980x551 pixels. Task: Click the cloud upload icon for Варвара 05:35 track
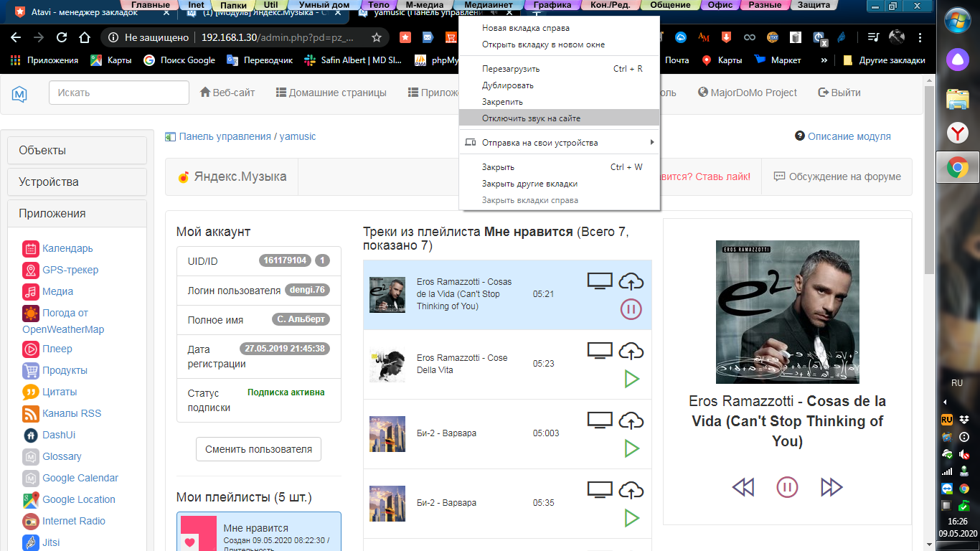point(631,490)
